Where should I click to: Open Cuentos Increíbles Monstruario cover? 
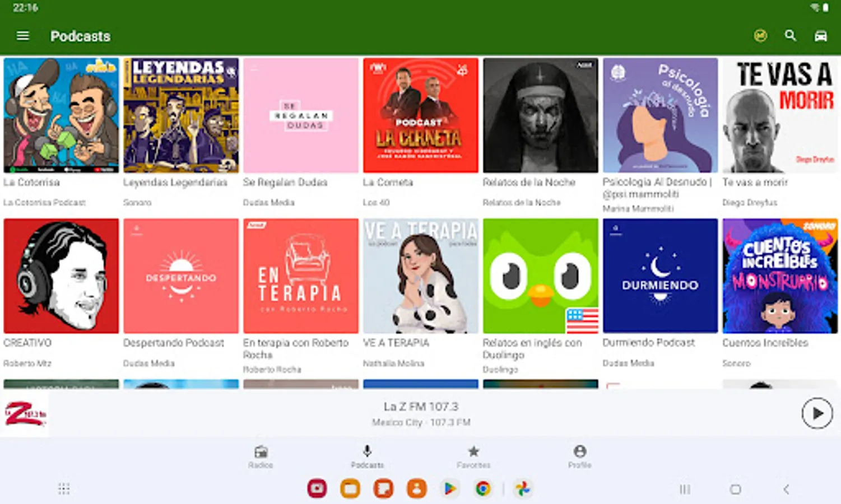[780, 276]
